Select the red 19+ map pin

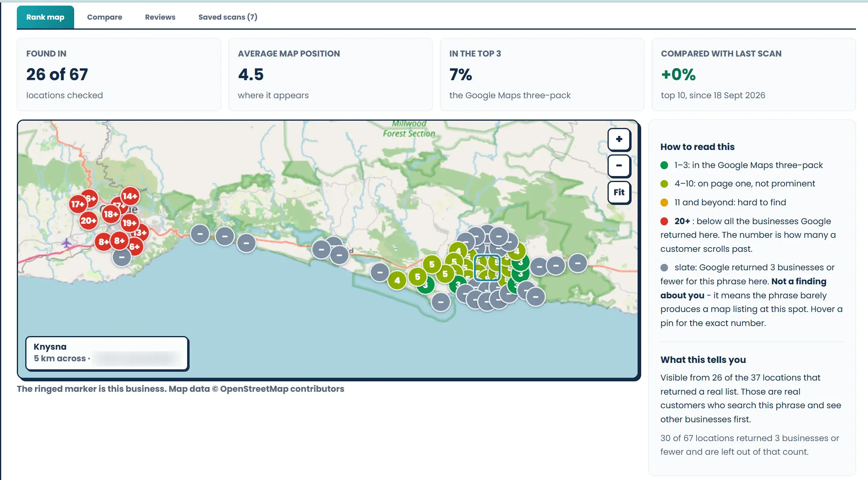click(129, 223)
